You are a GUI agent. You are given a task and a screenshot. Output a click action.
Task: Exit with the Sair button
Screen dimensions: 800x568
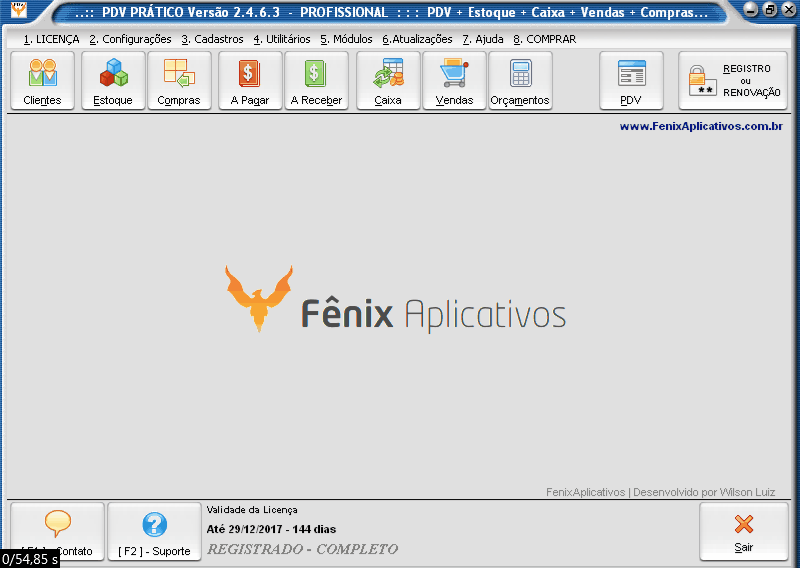pos(743,531)
